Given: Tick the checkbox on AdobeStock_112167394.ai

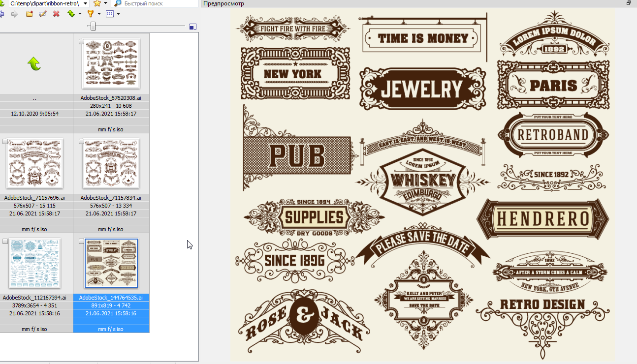Looking at the screenshot, I should click(5, 242).
